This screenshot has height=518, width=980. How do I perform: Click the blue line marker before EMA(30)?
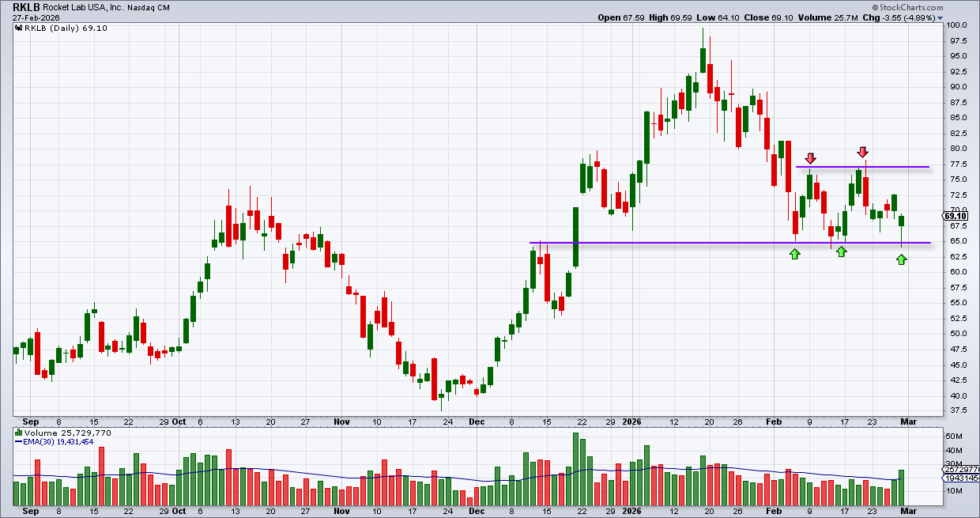[17, 442]
